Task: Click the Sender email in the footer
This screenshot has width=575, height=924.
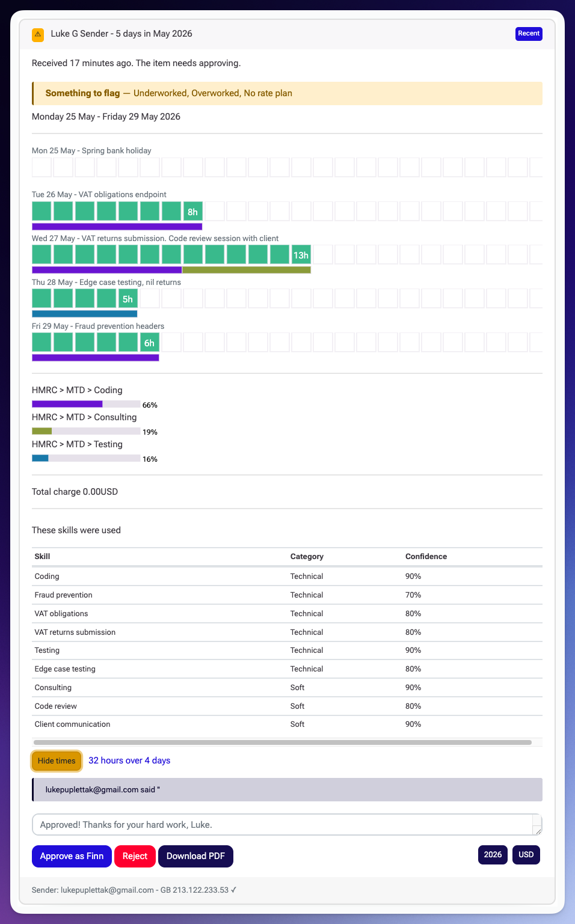Action: pos(107,890)
